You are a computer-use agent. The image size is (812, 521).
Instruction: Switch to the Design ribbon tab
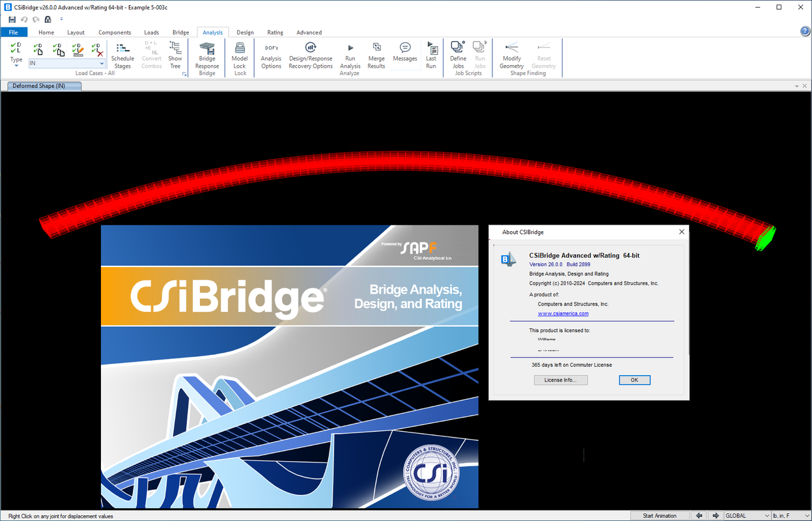pyautogui.click(x=245, y=32)
